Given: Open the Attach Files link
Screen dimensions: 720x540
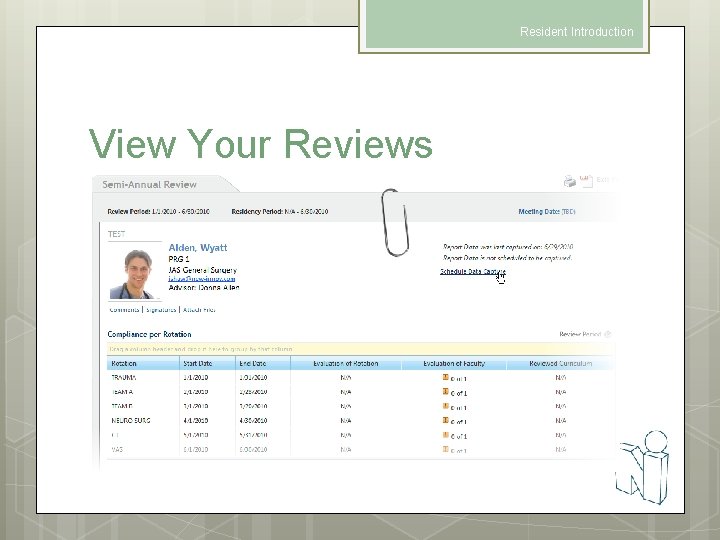Looking at the screenshot, I should (x=199, y=310).
